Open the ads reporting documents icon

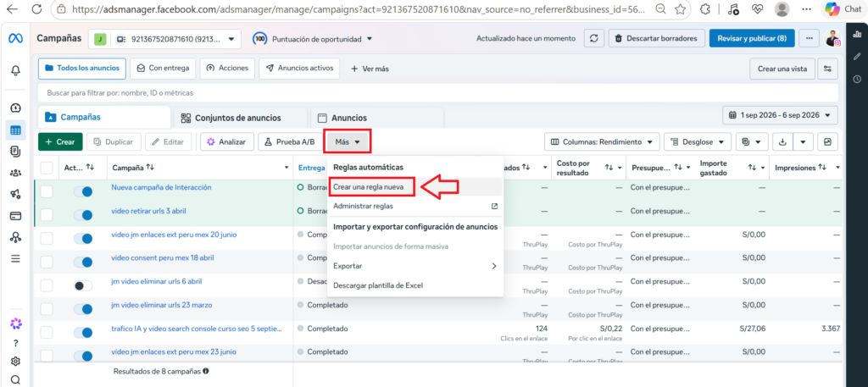tap(15, 151)
